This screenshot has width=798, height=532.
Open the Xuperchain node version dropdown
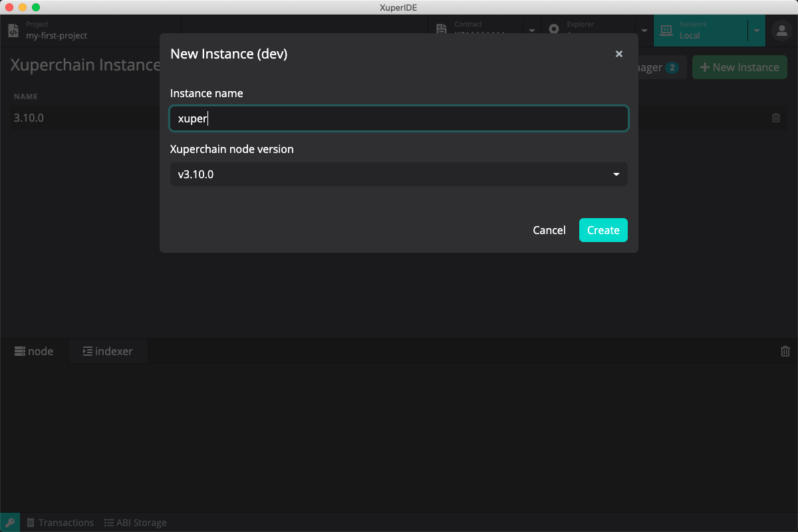(x=399, y=174)
